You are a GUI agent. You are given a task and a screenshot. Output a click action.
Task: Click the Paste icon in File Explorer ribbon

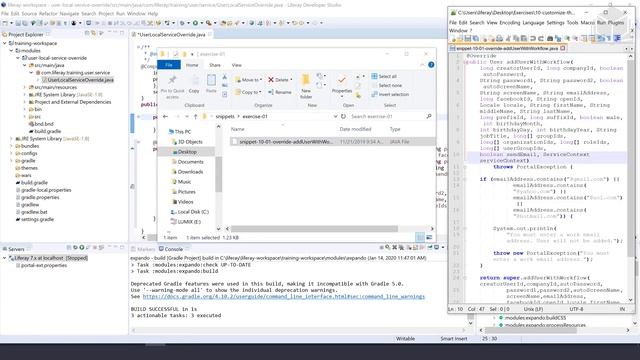pos(211,84)
